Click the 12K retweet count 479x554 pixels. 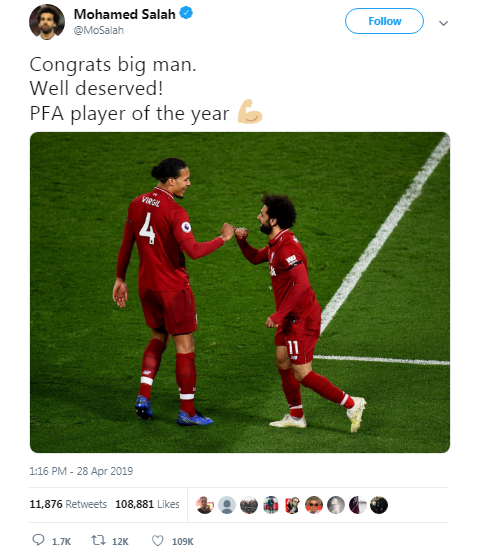coord(120,541)
